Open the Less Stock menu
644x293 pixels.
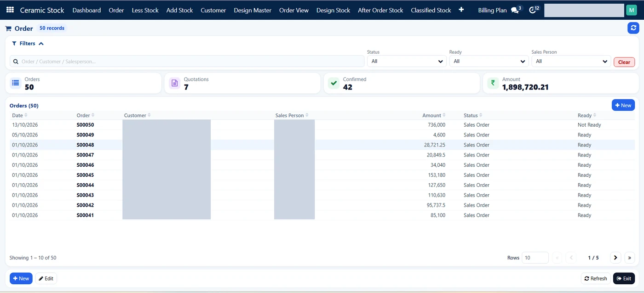click(x=145, y=10)
